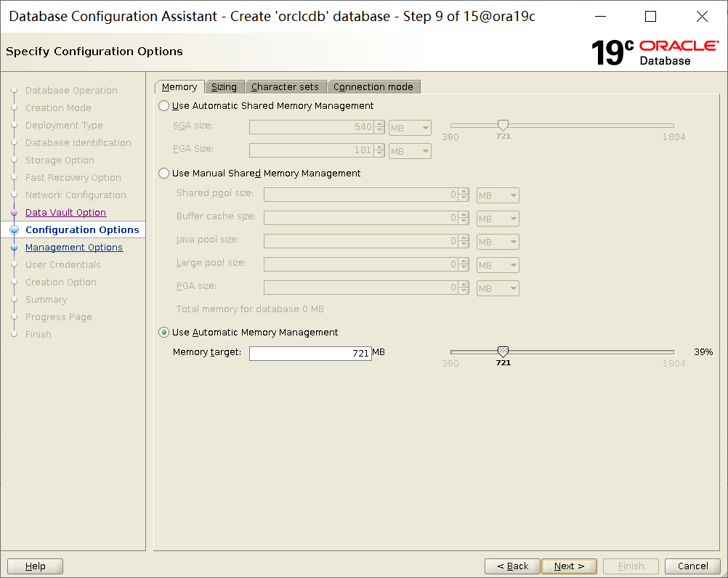This screenshot has width=728, height=578.
Task: Click the 39% memory percentage label
Action: click(x=703, y=351)
